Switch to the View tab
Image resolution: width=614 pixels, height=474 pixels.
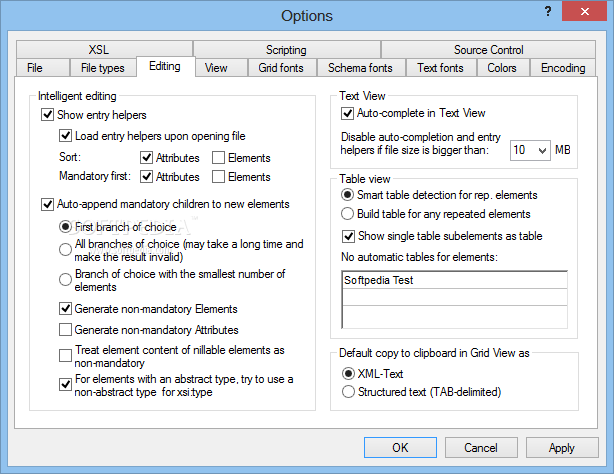(x=216, y=68)
